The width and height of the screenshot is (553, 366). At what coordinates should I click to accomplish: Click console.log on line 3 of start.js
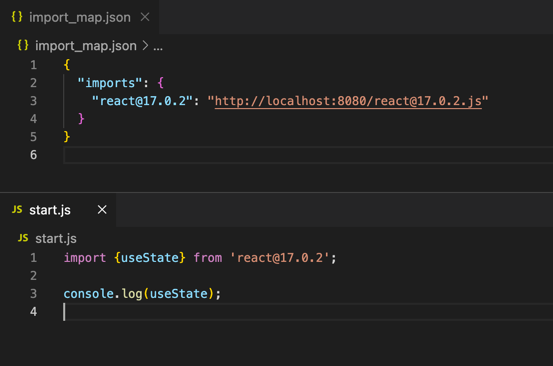click(x=103, y=294)
